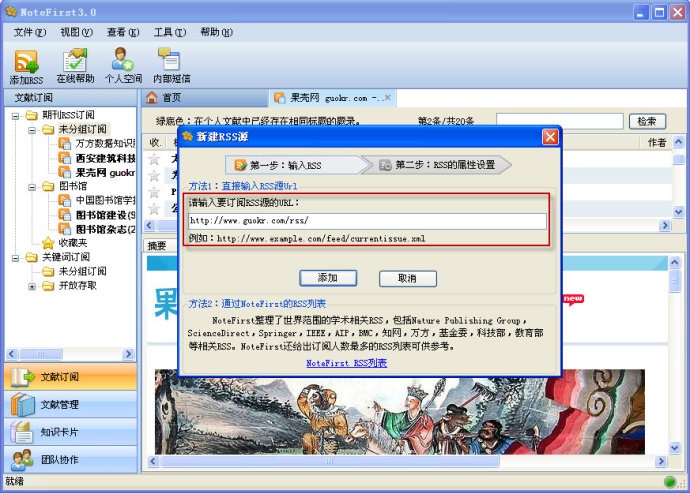Open the 团队协作 sidebar section

pyautogui.click(x=70, y=460)
